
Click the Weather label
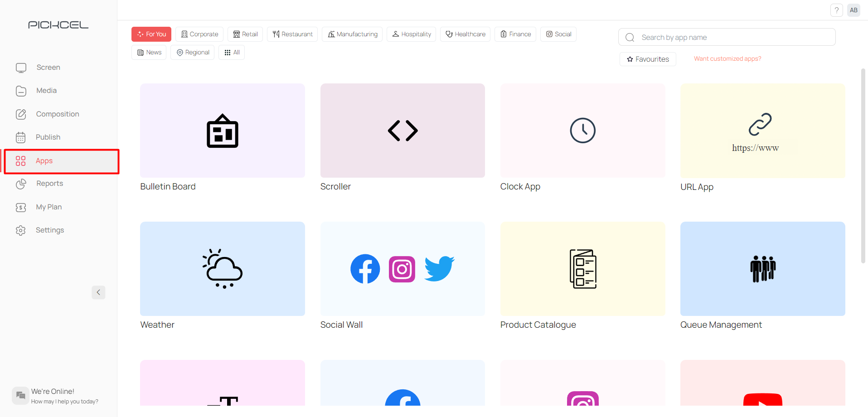coord(157,325)
